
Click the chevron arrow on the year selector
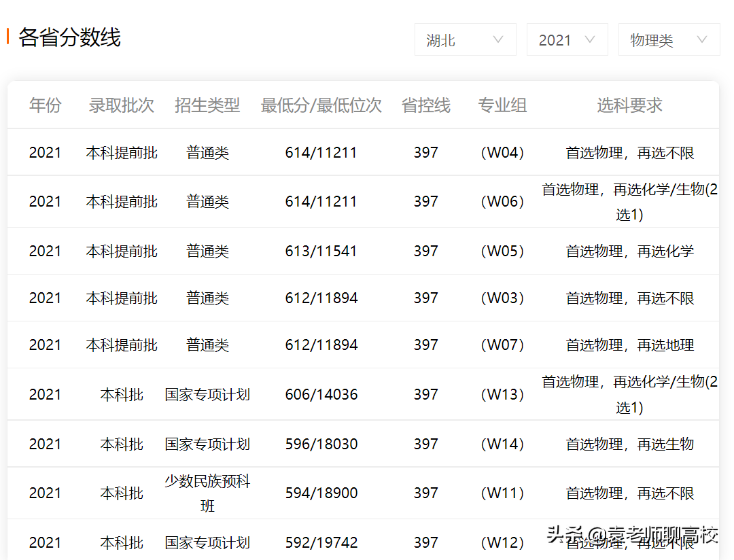[x=591, y=39]
